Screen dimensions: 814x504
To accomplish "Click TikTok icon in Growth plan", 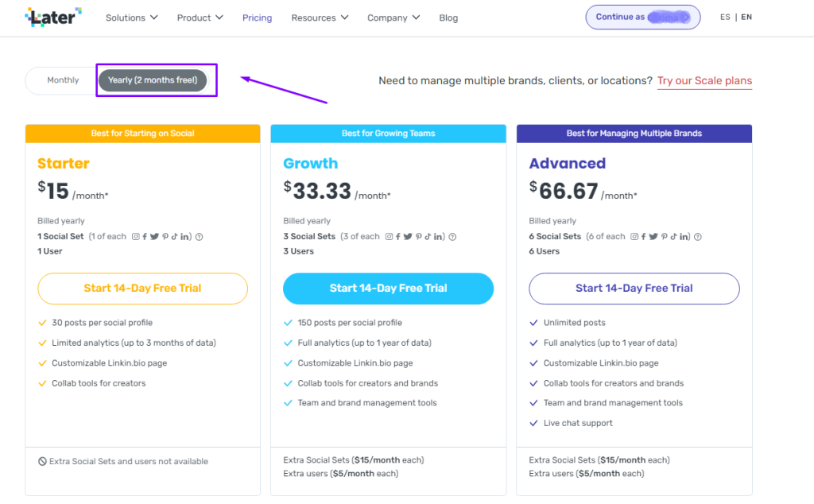I will 428,237.
